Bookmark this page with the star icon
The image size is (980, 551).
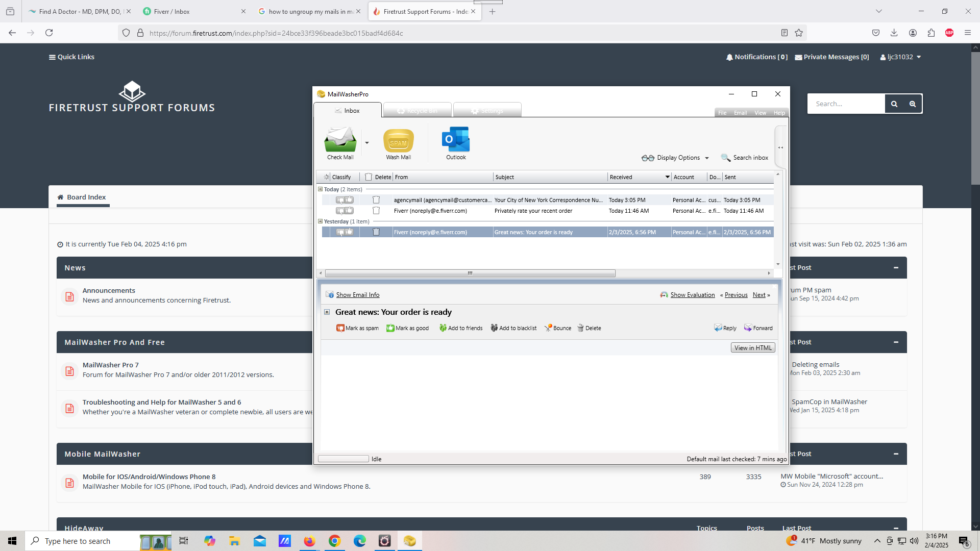click(x=799, y=33)
